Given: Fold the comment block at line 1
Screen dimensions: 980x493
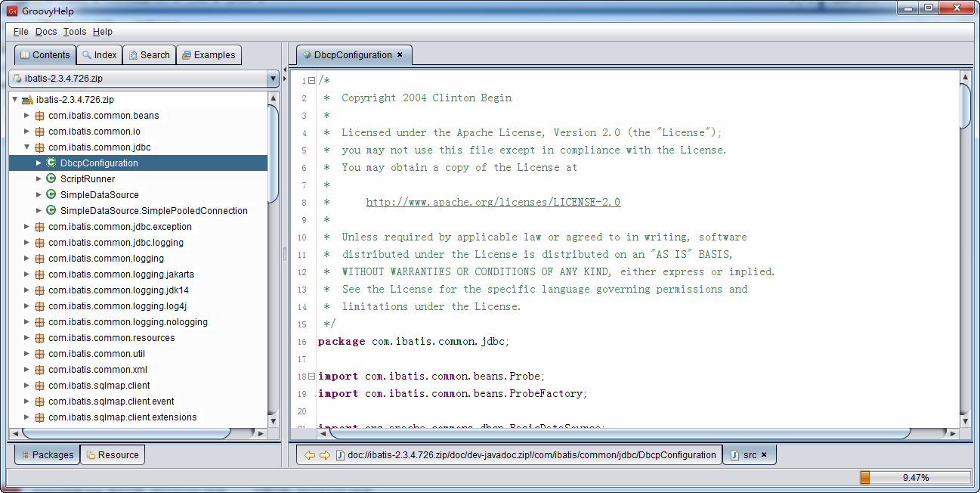Looking at the screenshot, I should click(x=311, y=81).
